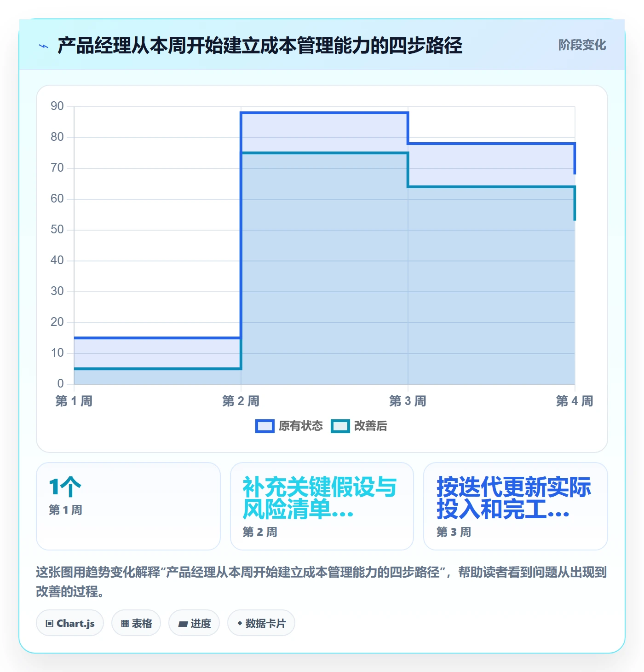Select the Chart.js tag
The height and width of the screenshot is (672, 644).
(x=70, y=623)
